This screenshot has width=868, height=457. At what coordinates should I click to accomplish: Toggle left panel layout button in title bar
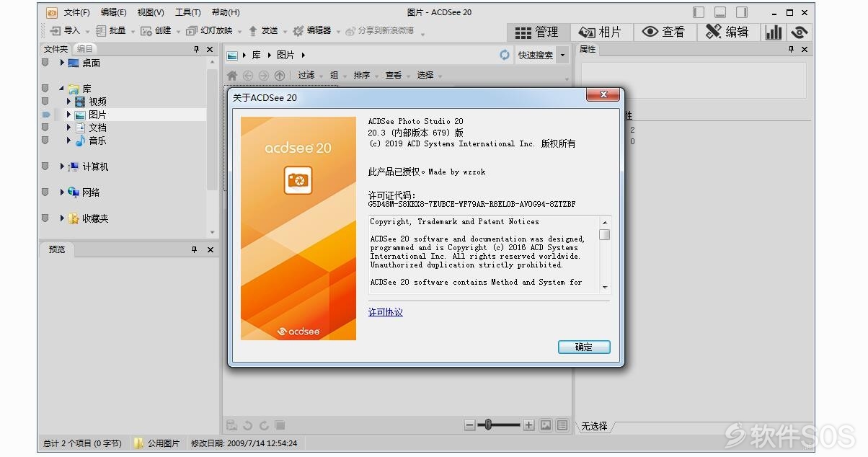699,12
